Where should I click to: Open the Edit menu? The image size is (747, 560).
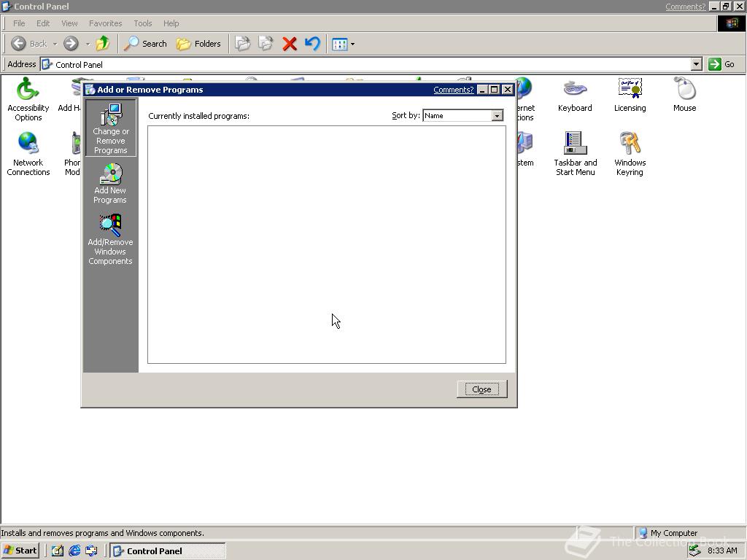click(43, 23)
